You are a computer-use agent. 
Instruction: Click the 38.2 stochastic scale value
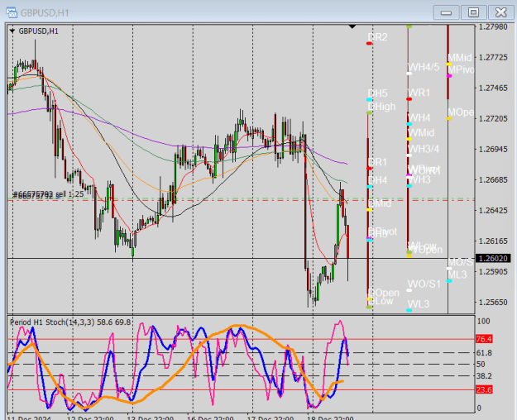click(484, 376)
